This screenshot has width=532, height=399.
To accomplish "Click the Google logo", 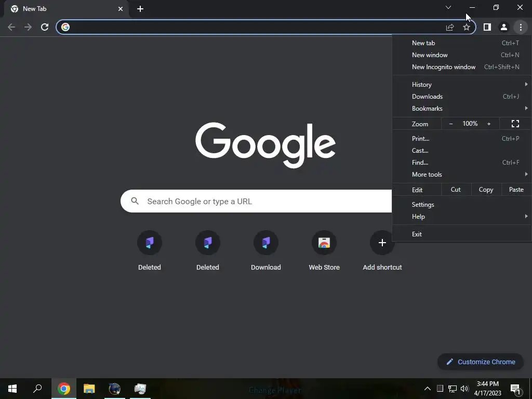I will [265, 145].
